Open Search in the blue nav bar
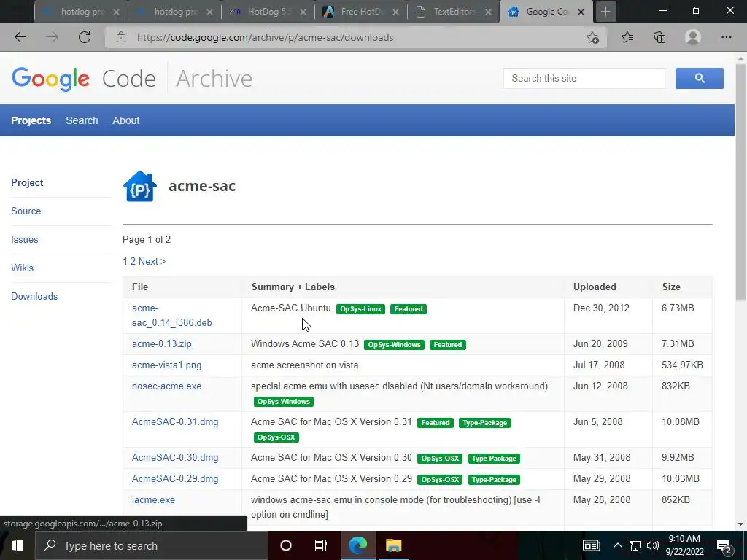 82,120
